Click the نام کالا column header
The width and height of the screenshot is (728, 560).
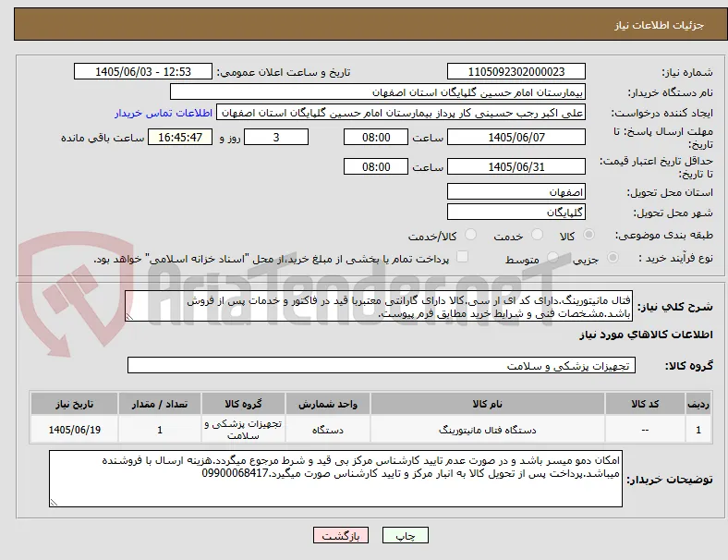click(488, 404)
